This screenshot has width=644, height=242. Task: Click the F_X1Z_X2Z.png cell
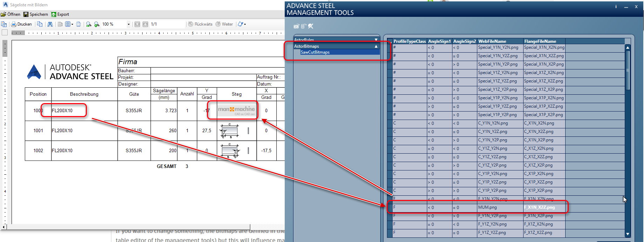[544, 233]
